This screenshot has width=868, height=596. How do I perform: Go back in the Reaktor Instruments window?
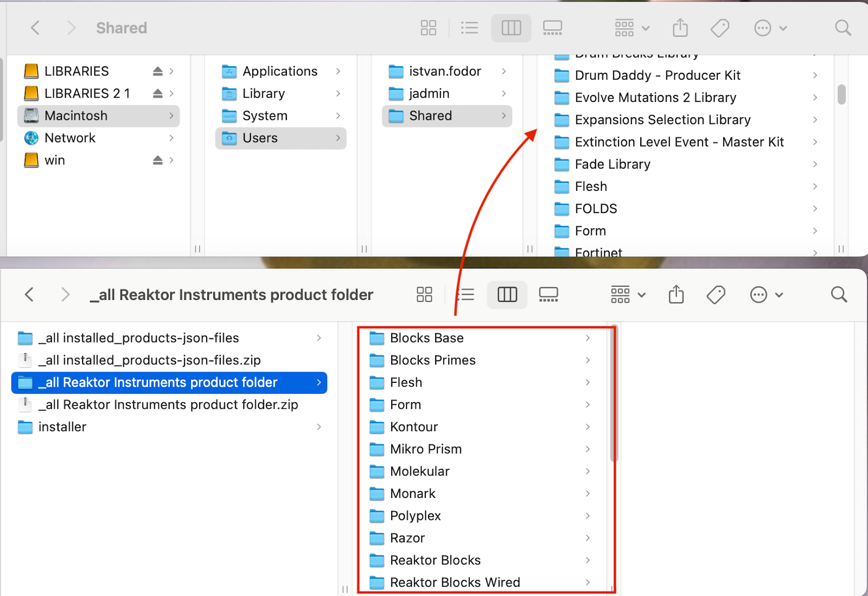[29, 294]
